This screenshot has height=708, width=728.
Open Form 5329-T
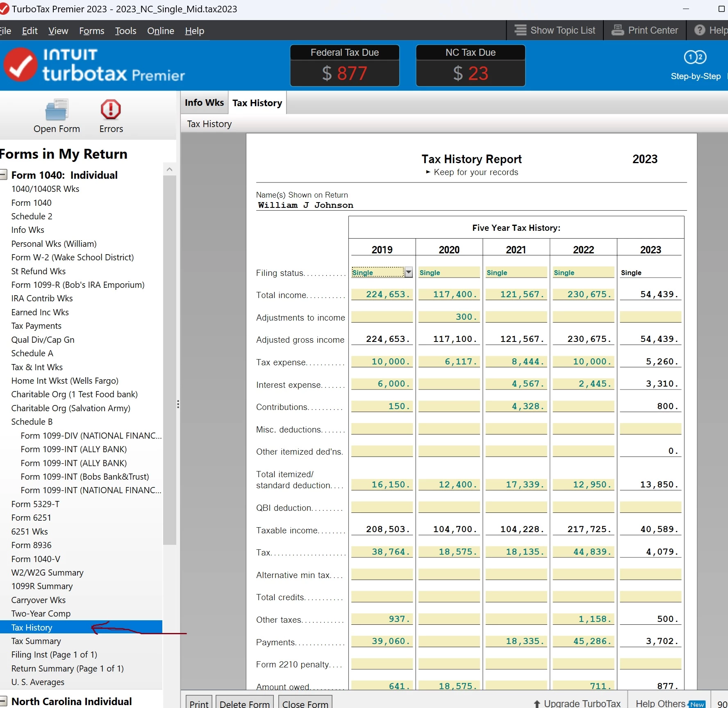coord(35,504)
